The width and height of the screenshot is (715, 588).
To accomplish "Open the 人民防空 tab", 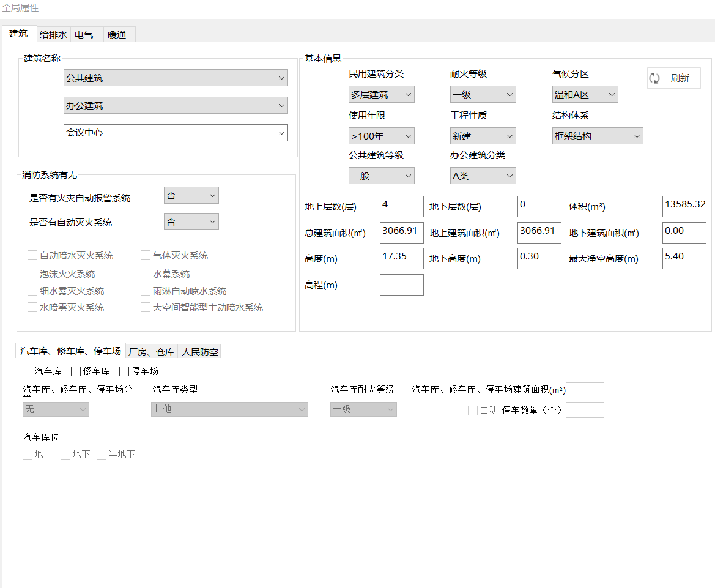I will click(x=199, y=352).
